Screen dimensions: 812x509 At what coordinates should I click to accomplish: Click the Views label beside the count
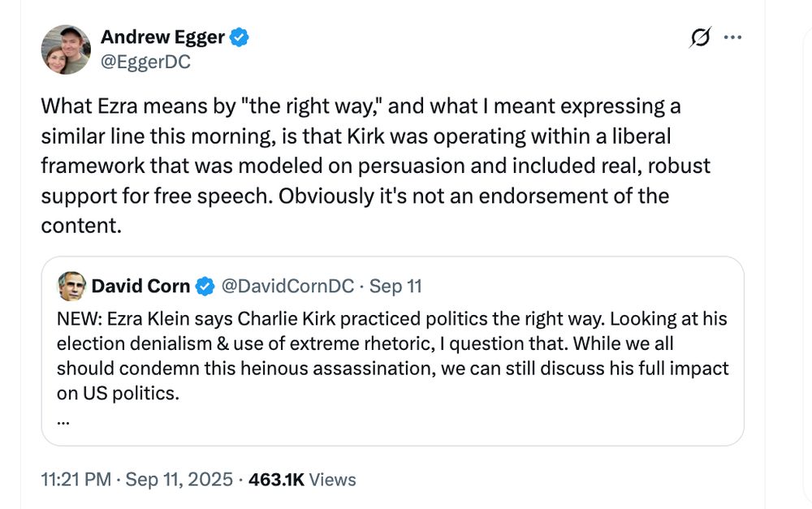[x=333, y=480]
